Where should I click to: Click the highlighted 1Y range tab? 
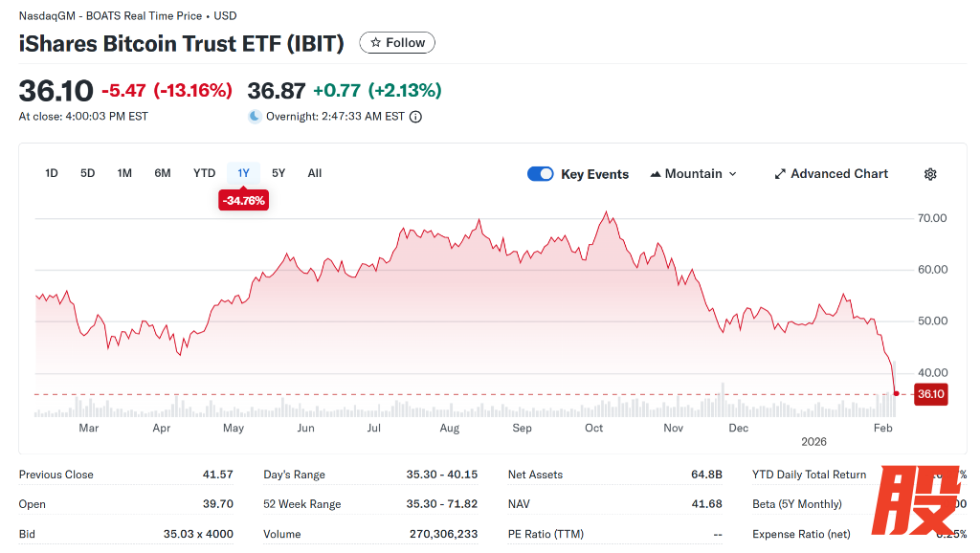click(243, 173)
